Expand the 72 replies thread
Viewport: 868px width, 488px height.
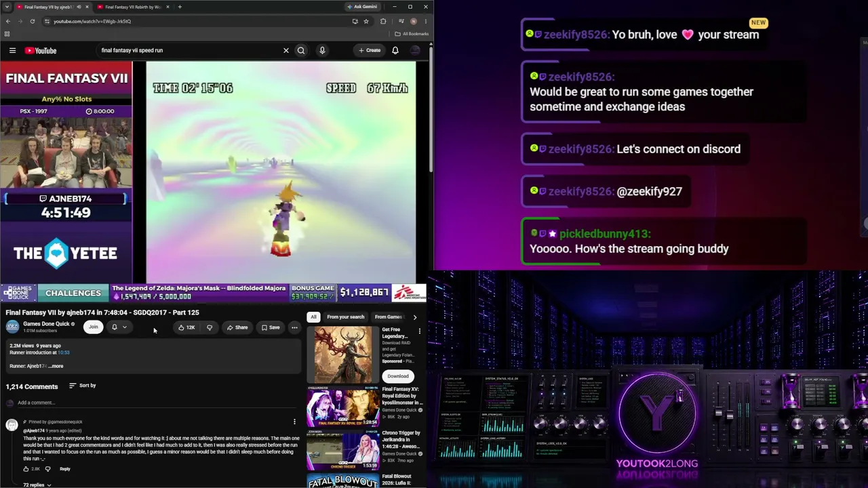click(37, 485)
